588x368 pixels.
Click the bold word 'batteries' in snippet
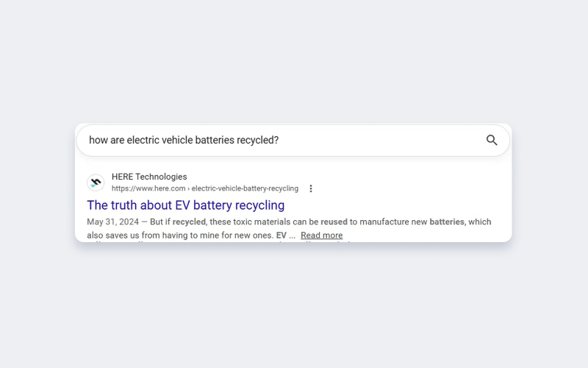[447, 222]
